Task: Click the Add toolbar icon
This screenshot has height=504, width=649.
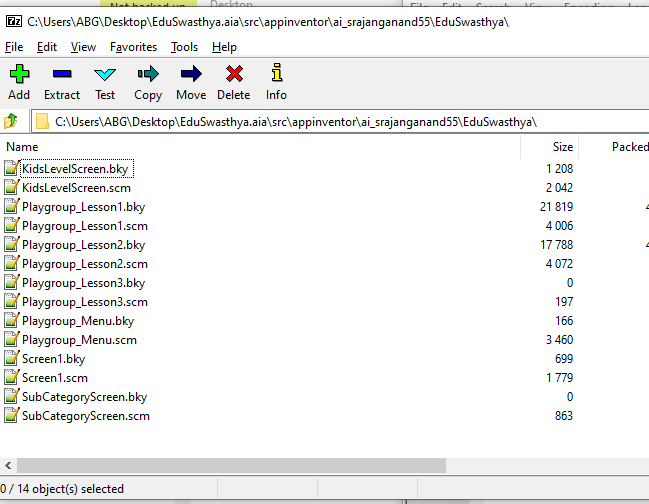Action: (19, 74)
